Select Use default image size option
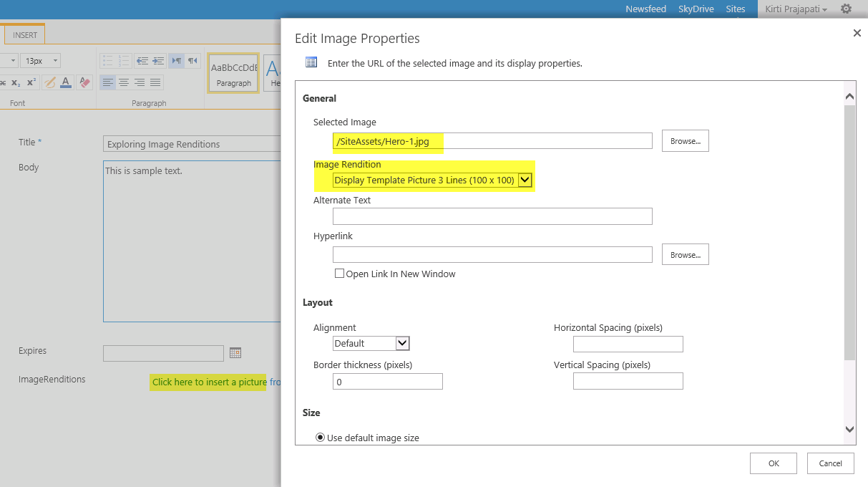This screenshot has height=487, width=868. coord(320,438)
